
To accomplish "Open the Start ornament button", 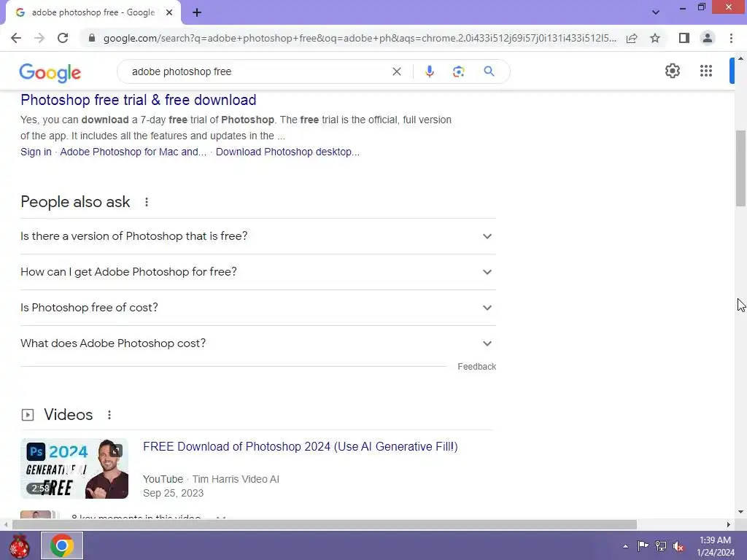I will click(x=19, y=545).
